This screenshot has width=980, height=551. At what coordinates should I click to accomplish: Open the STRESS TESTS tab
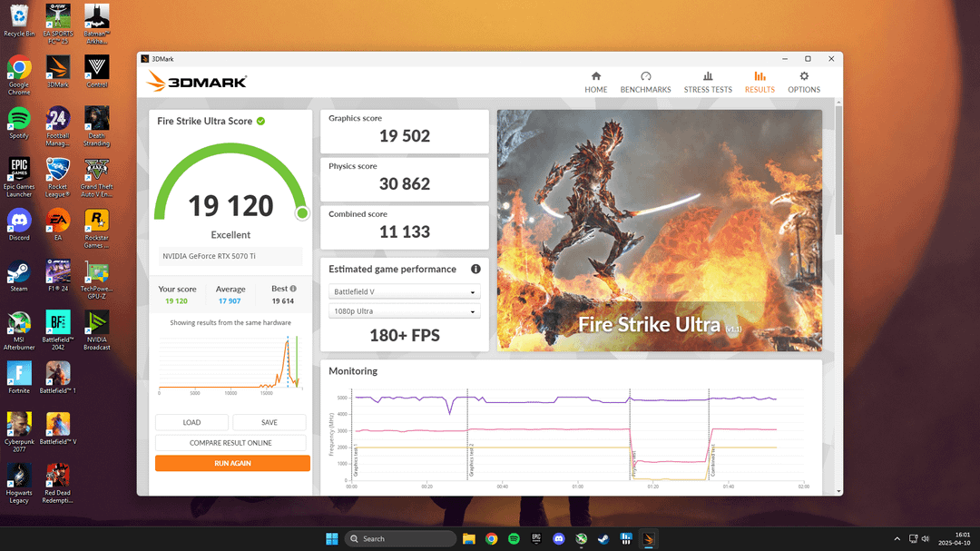(708, 82)
